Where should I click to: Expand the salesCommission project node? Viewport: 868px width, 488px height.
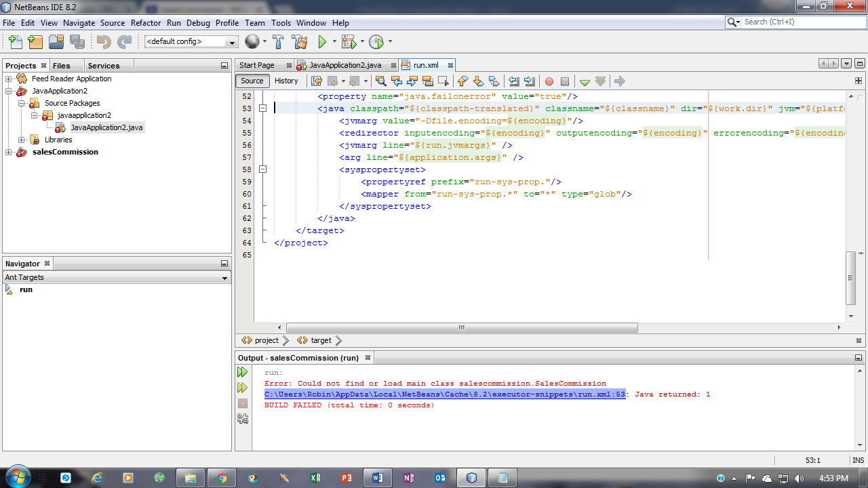tap(8, 152)
